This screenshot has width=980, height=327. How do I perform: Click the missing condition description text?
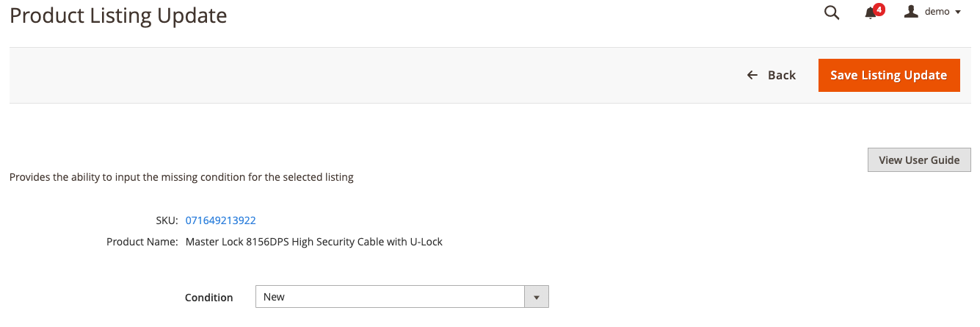click(x=181, y=177)
